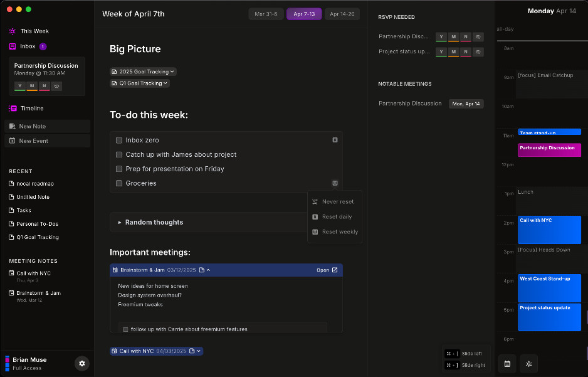This screenshot has height=377, width=588.
Task: RSVP No on sidebar Partnership Discussion card
Action: 45,86
